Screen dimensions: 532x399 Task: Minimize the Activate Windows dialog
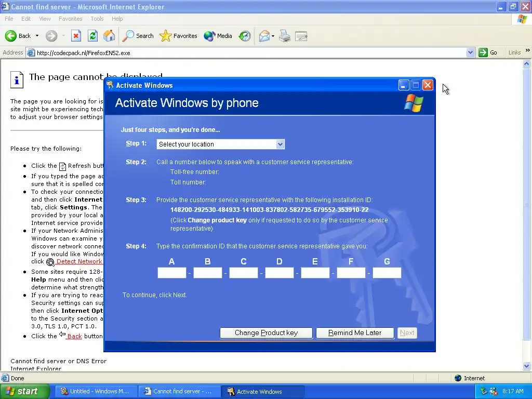[403, 85]
